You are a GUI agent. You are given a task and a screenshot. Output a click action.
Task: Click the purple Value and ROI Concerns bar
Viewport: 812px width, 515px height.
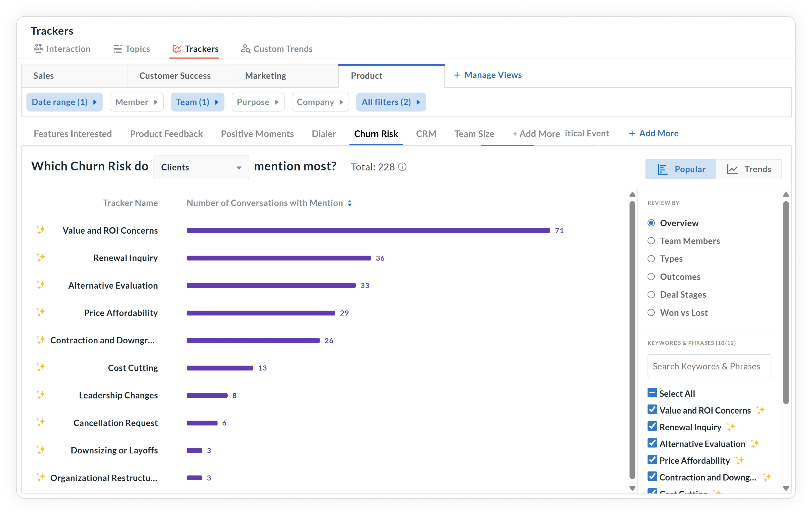tap(368, 230)
